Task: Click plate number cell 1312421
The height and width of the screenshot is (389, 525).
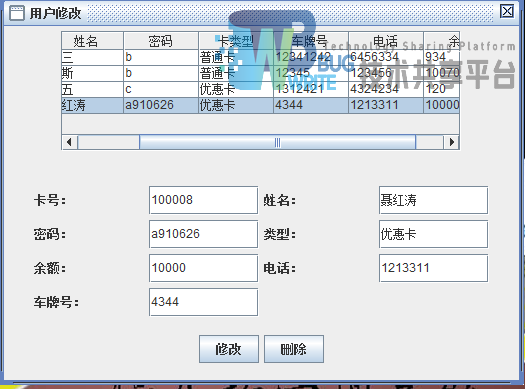Action: (311, 89)
